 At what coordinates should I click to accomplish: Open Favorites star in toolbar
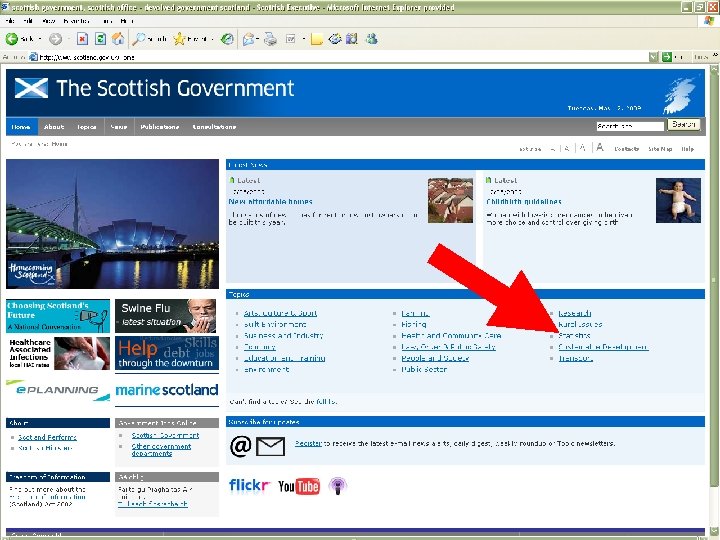click(179, 39)
